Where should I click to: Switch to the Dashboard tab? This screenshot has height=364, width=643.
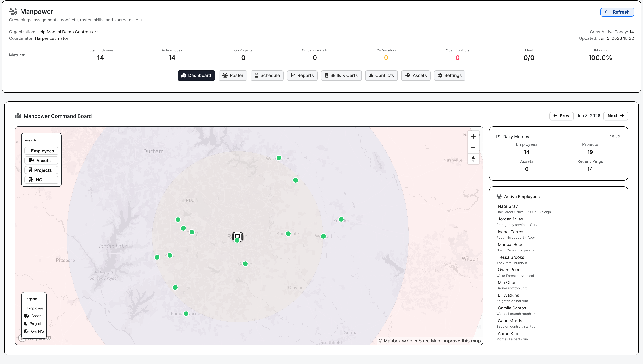pyautogui.click(x=196, y=75)
